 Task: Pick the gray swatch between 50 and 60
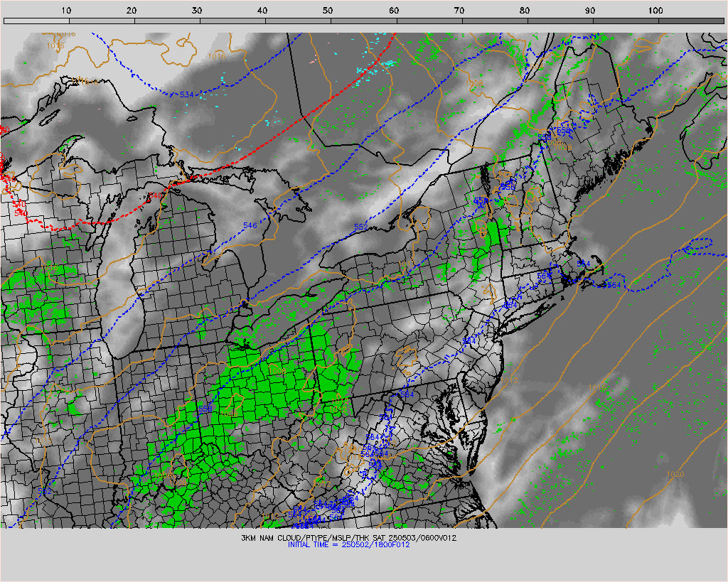coord(363,21)
